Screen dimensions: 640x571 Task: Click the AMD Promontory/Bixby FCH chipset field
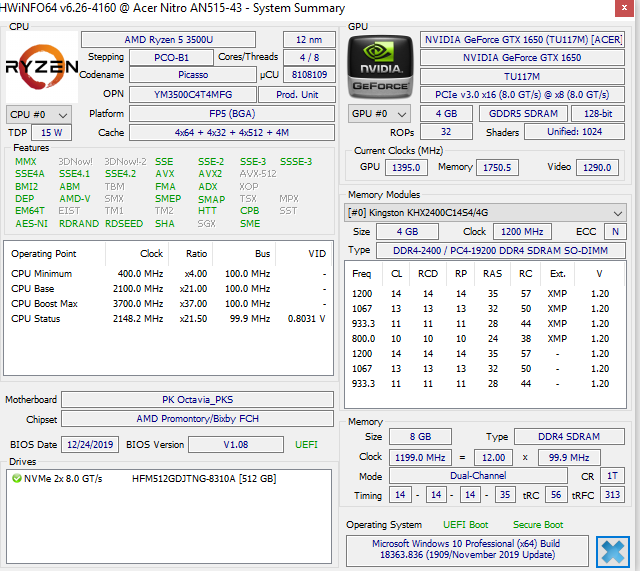click(198, 419)
